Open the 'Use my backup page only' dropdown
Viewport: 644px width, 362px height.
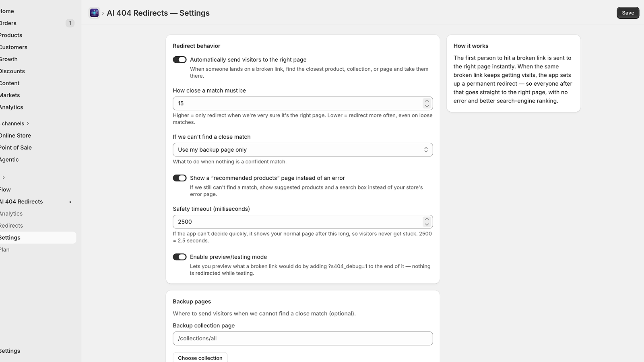click(x=303, y=150)
